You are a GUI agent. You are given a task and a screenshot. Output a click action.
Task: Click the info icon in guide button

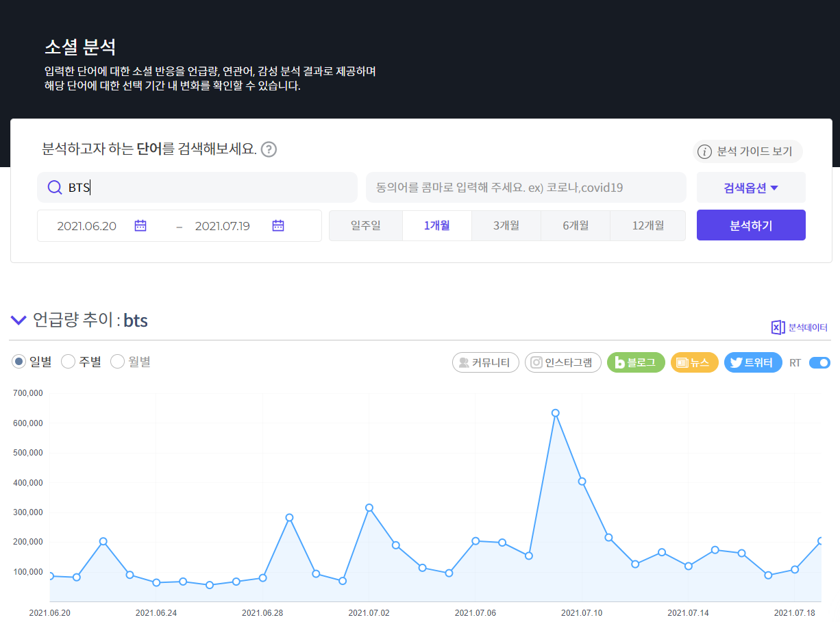coord(704,152)
